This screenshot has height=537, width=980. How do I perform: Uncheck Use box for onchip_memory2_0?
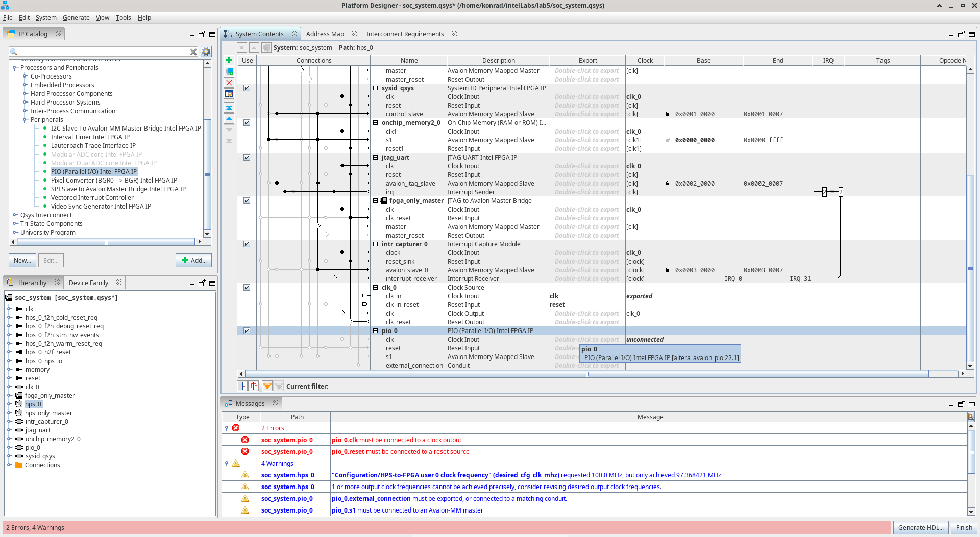tap(247, 122)
